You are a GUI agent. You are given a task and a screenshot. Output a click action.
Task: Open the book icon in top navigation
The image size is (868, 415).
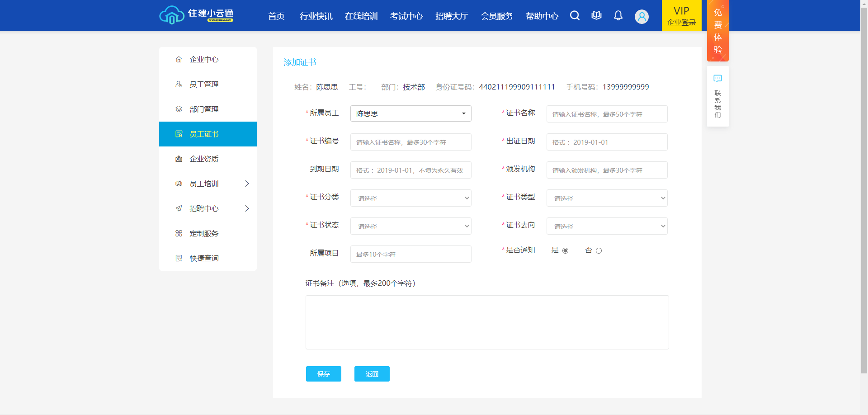tap(596, 16)
